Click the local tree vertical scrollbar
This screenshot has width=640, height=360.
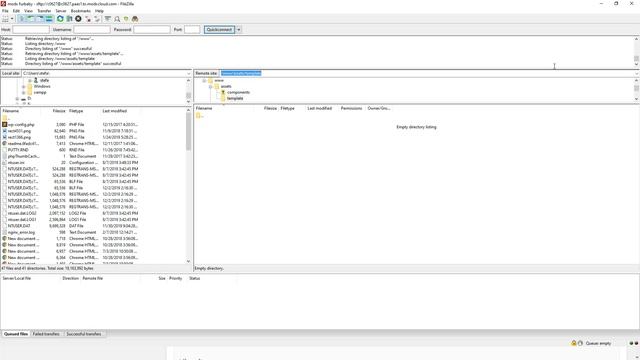(x=188, y=91)
